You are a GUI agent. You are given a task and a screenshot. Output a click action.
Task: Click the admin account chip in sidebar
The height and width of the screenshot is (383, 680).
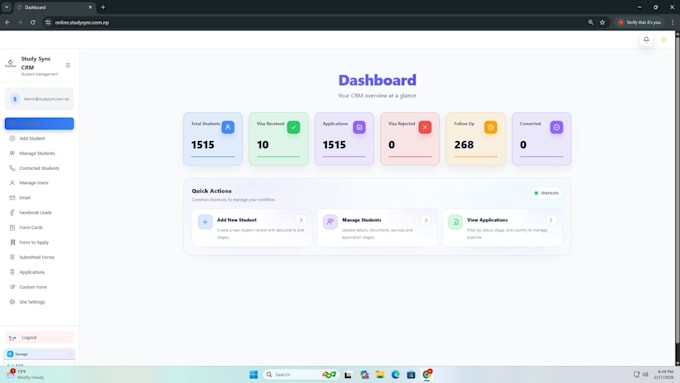(39, 99)
